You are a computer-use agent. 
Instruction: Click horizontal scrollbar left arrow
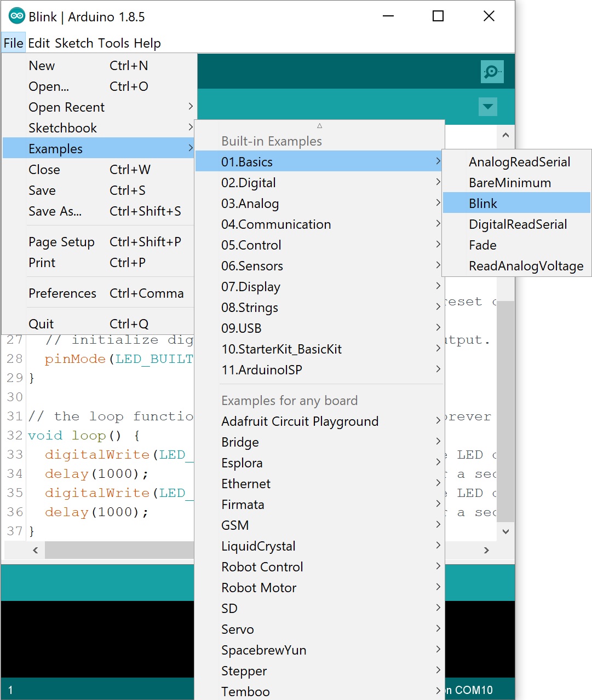tap(36, 550)
